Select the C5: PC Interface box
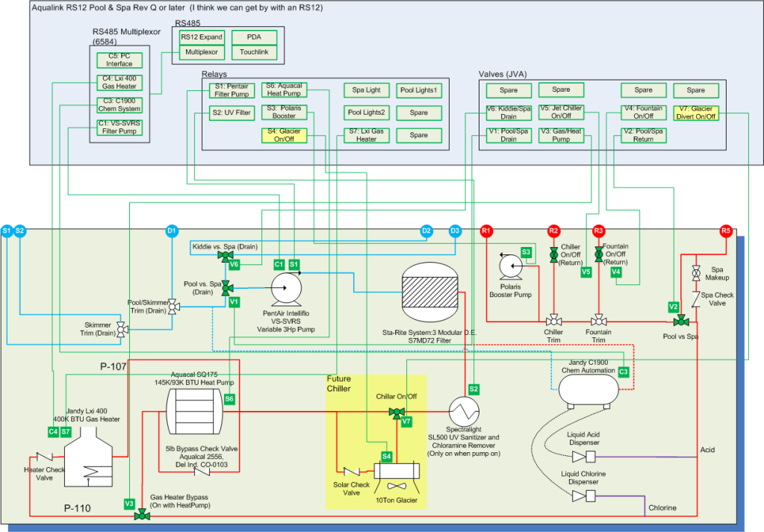764x532 pixels. pyautogui.click(x=119, y=60)
